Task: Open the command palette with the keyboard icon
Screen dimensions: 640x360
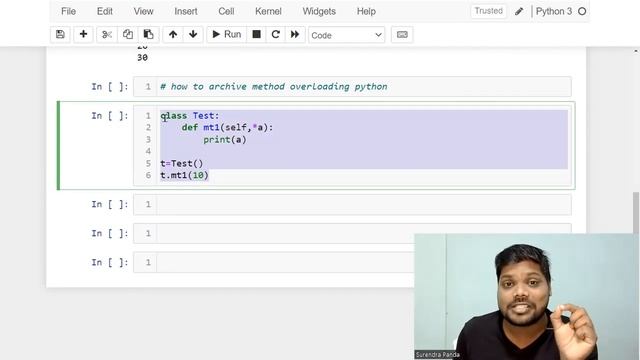Action: 402,35
